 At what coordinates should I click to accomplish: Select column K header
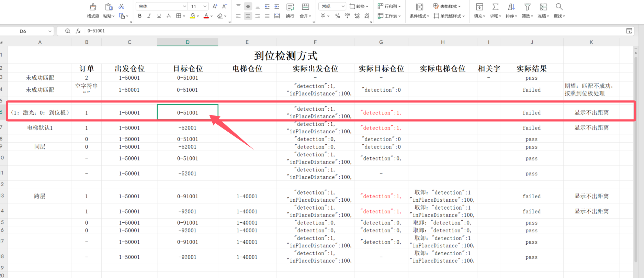tap(591, 42)
